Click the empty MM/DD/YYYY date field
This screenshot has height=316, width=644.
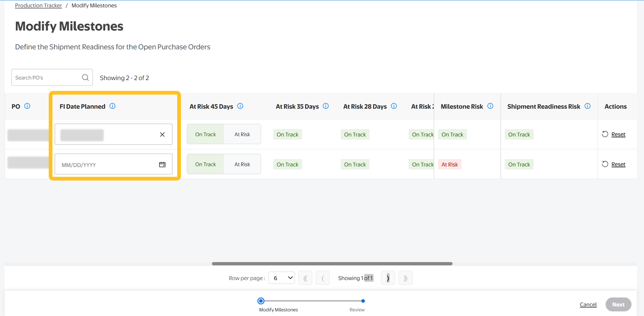(114, 164)
